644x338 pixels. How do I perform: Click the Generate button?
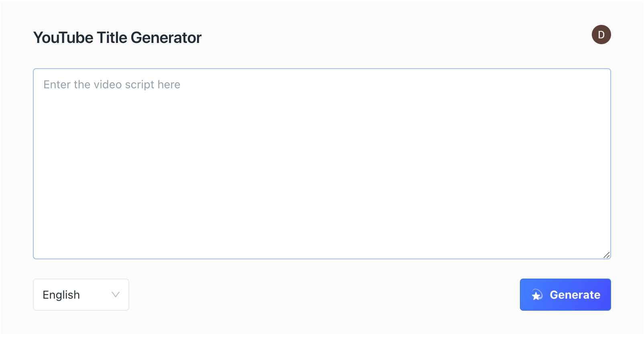tap(565, 295)
